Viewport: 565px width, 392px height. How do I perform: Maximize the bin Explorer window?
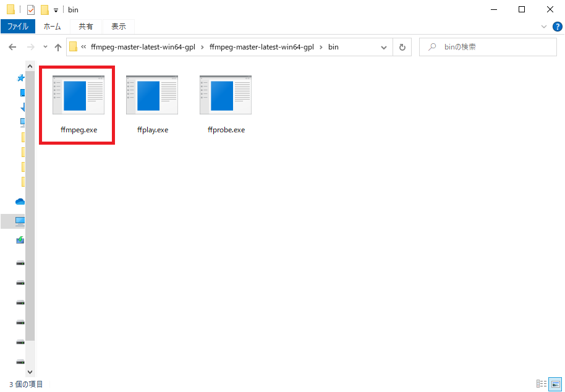(x=521, y=10)
